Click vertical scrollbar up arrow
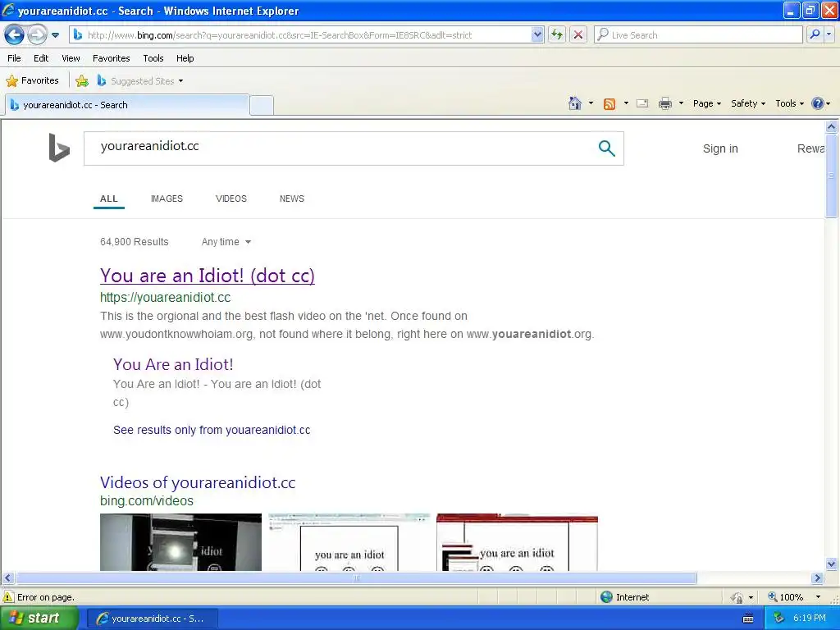 click(x=831, y=126)
